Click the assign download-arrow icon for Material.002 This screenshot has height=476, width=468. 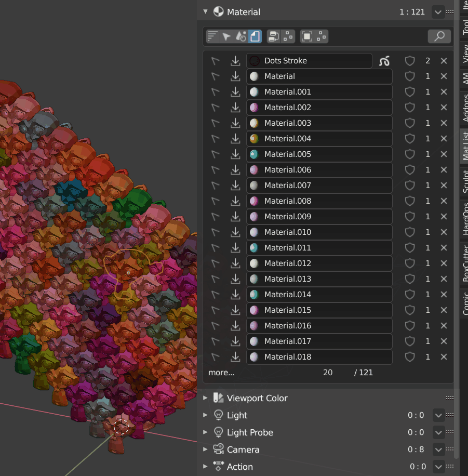tap(235, 108)
